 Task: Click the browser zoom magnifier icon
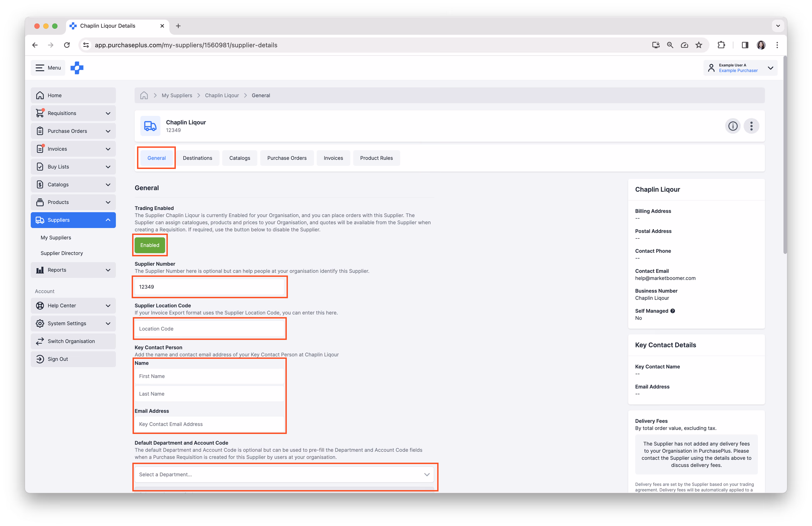click(x=670, y=45)
